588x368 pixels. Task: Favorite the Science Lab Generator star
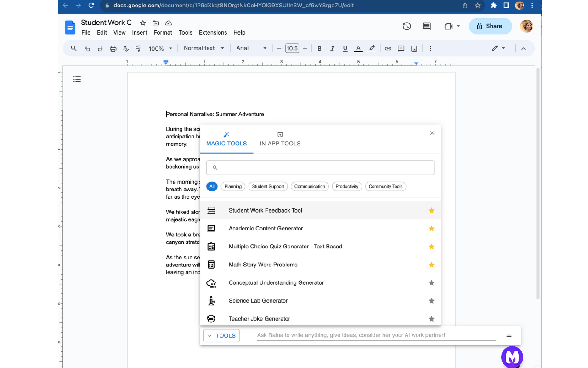[431, 301]
